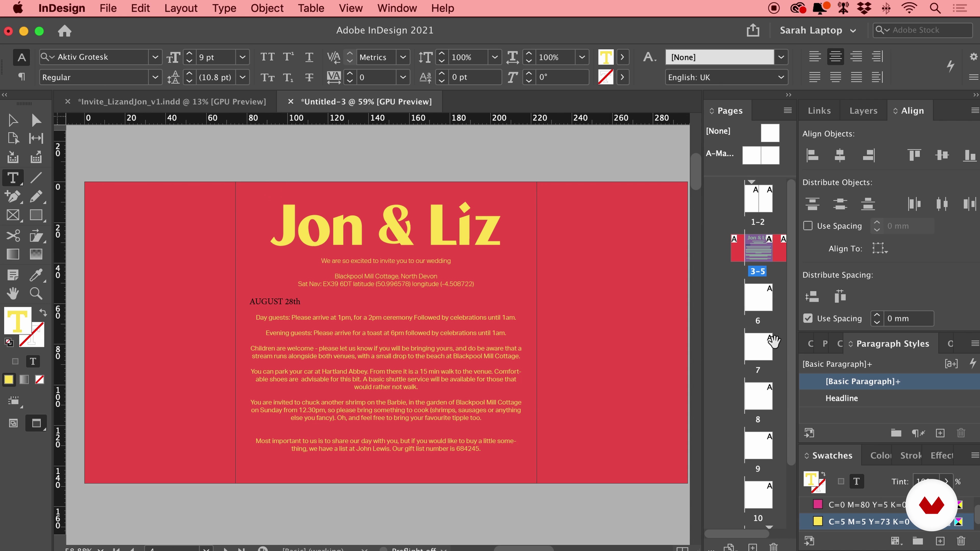The height and width of the screenshot is (551, 980).
Task: Uncheck Use Spacing under Distribute Spacing
Action: 808,318
